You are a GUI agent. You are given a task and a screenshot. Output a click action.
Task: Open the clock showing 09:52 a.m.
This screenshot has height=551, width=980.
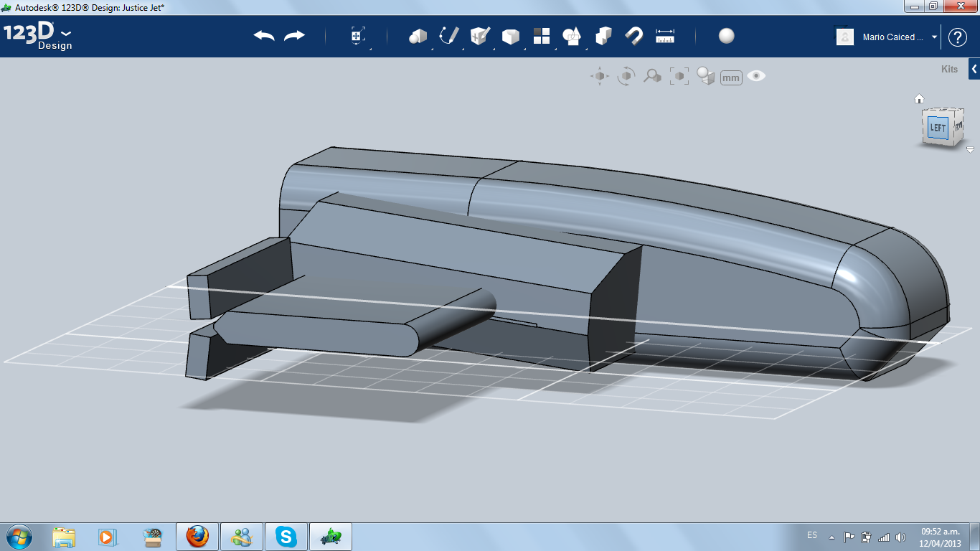click(x=941, y=537)
